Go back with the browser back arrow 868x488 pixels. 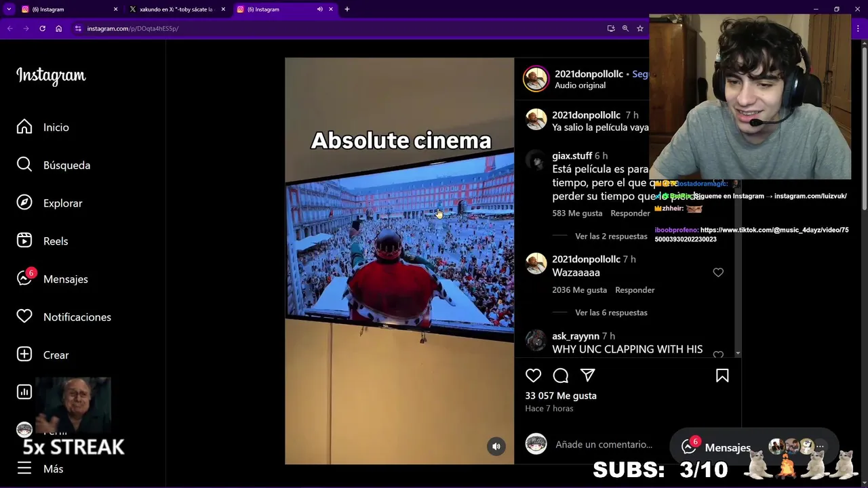click(x=9, y=28)
